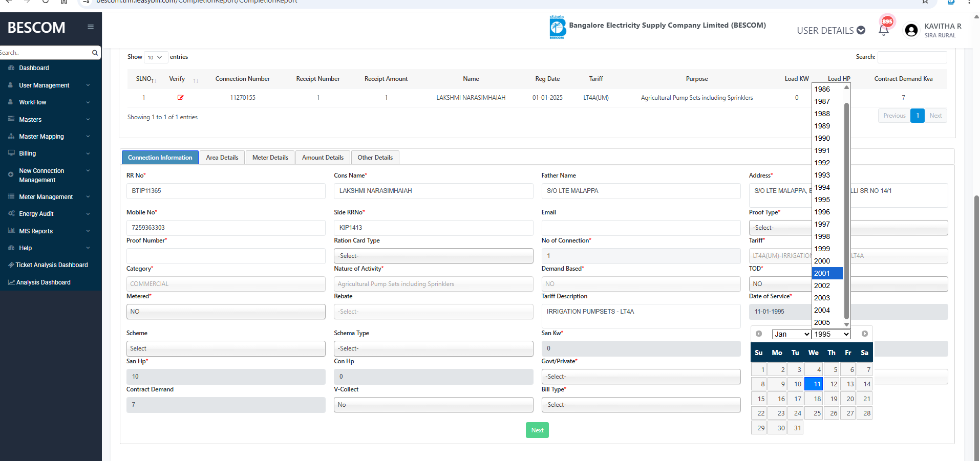Viewport: 980px width, 461px height.
Task: Click the Proof Number input field
Action: click(226, 256)
